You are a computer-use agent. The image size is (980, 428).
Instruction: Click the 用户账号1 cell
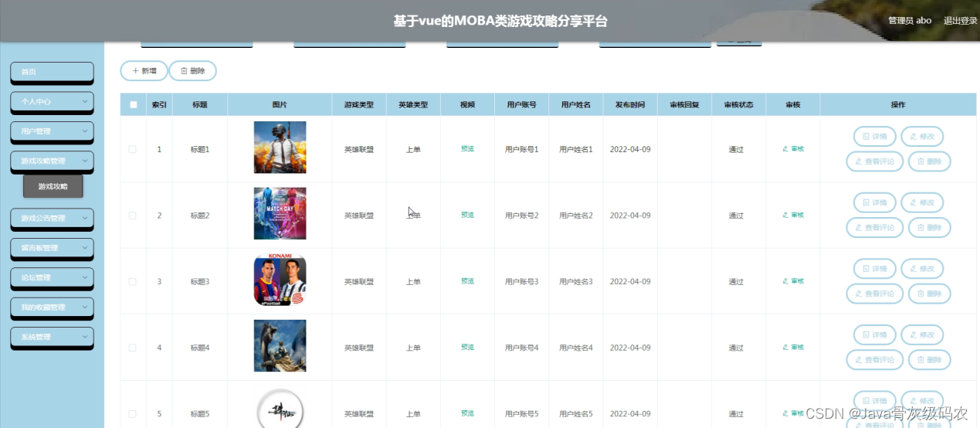click(x=522, y=149)
